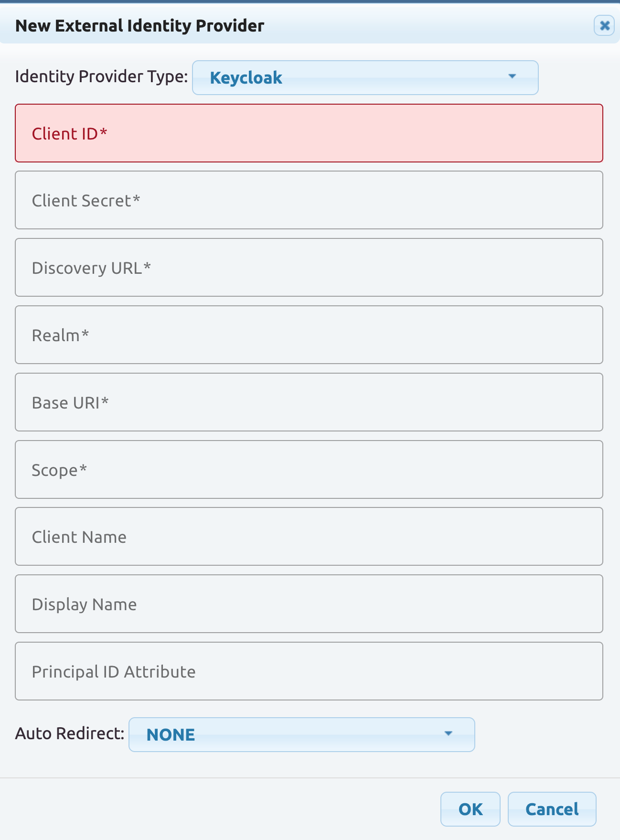The height and width of the screenshot is (840, 620).
Task: Expand the Auto Redirect dropdown
Action: [301, 734]
